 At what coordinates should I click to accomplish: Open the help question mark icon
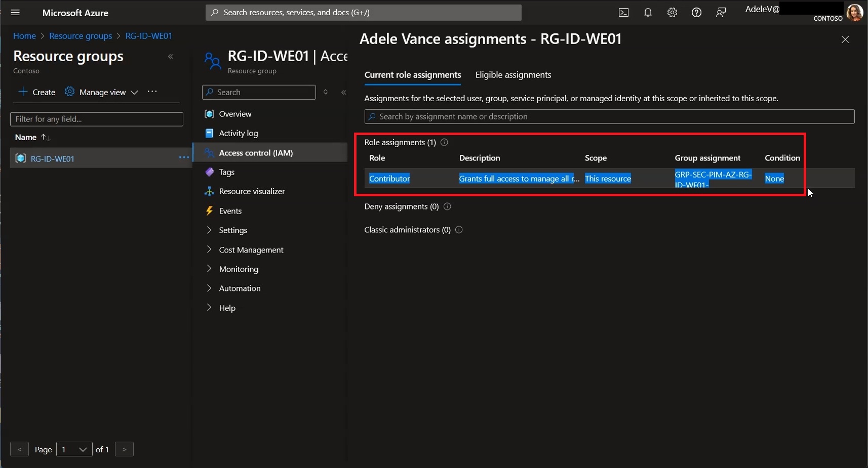(696, 13)
